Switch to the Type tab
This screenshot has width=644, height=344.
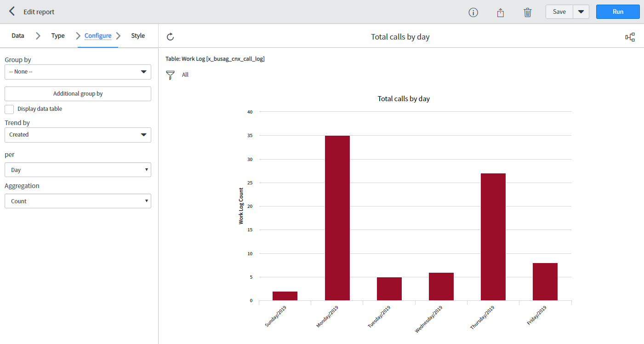58,36
